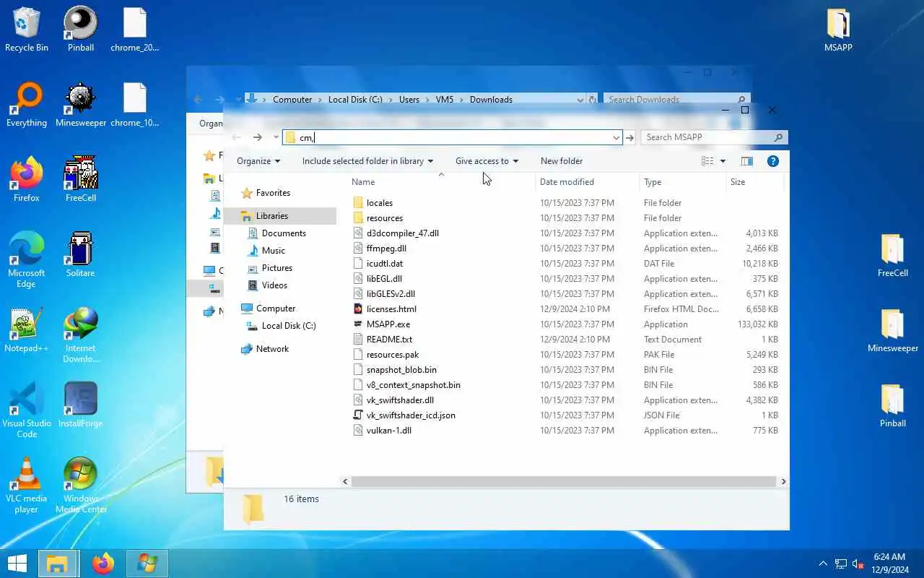Open Documents library in the navigation pane
924x578 pixels.
[284, 233]
